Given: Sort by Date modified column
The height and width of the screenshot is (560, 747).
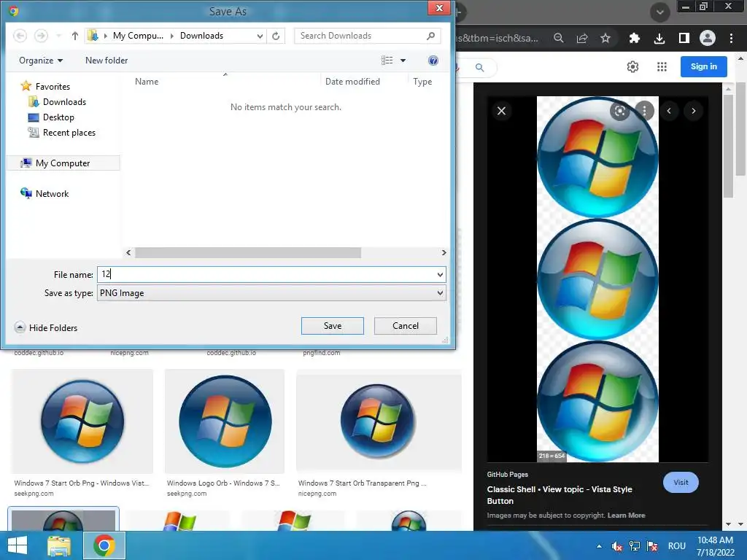Looking at the screenshot, I should click(352, 82).
